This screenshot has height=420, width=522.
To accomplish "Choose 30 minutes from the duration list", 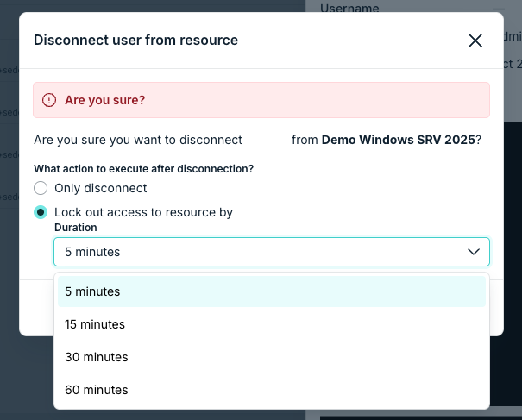I will pyautogui.click(x=271, y=357).
